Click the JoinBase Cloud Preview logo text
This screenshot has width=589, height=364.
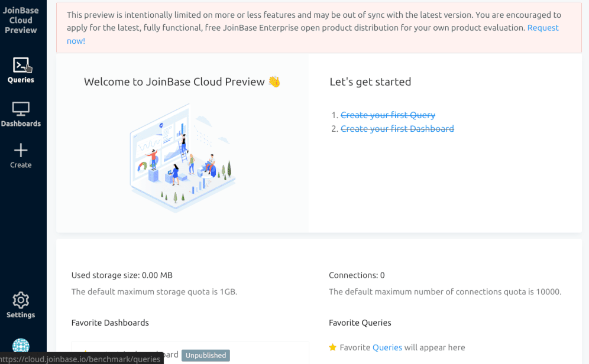(x=21, y=20)
